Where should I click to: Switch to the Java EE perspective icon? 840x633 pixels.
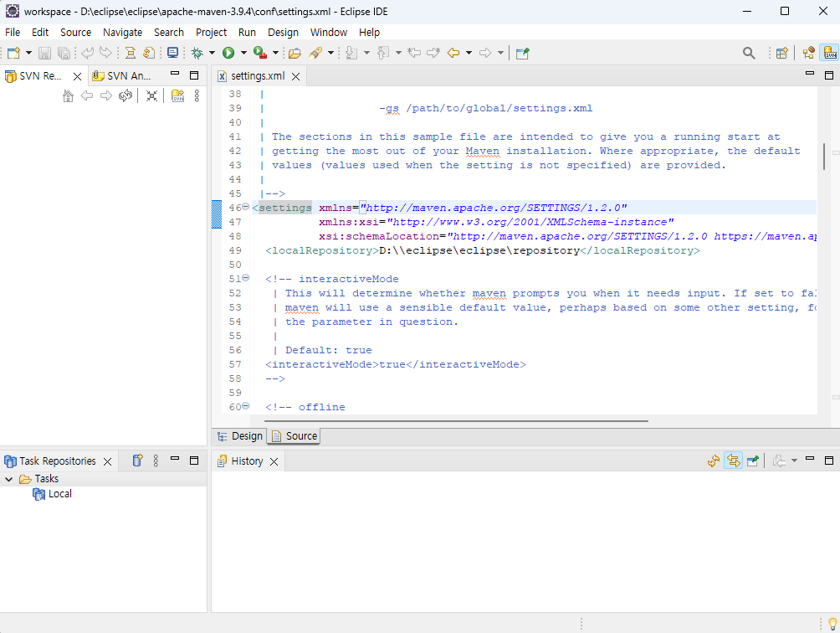(808, 53)
